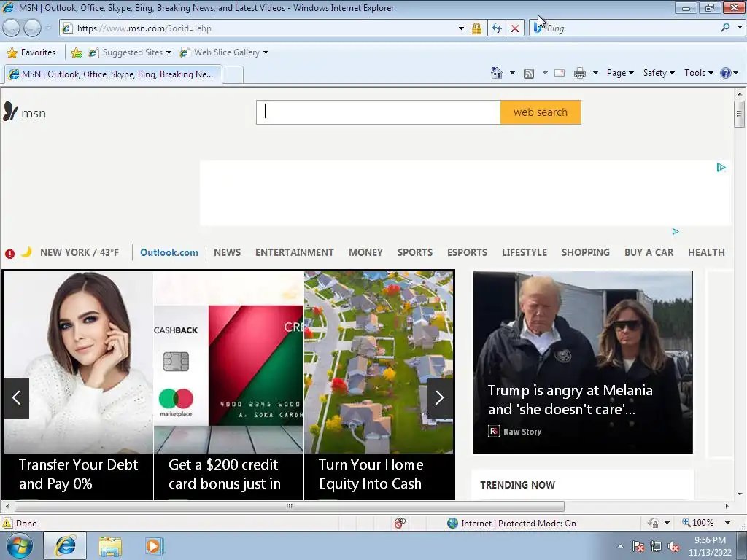This screenshot has height=560, width=747.
Task: Open the search provider dropdown arrow
Action: click(740, 28)
